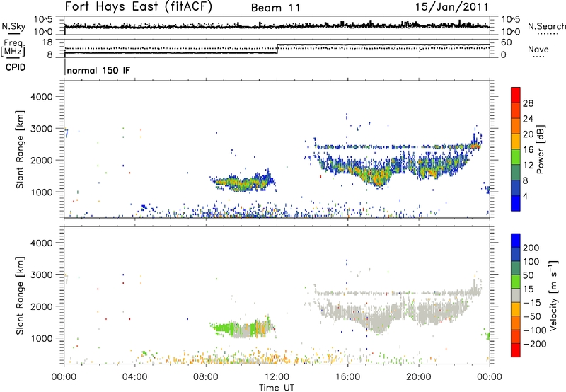Click the '3000' tick in the velocity panel

(x=42, y=275)
